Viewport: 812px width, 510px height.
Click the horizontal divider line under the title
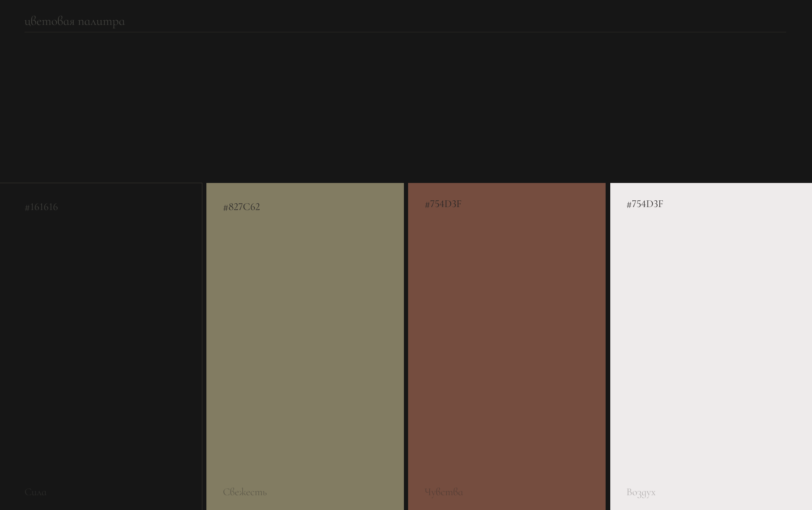click(405, 32)
